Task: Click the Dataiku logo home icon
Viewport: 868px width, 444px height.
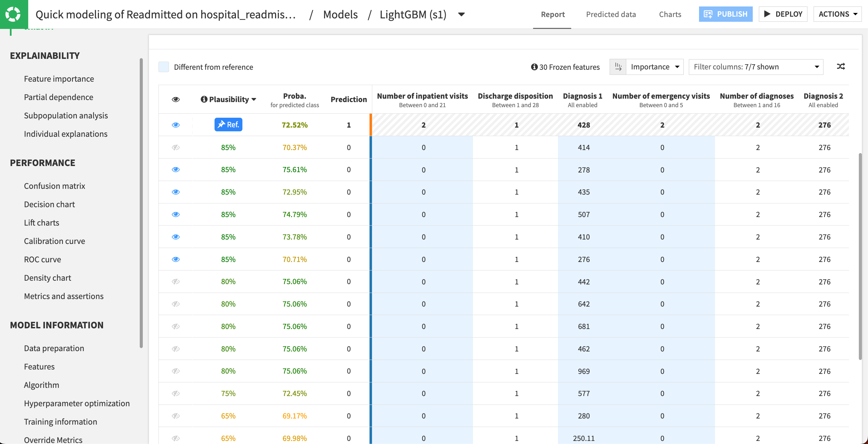Action: click(x=14, y=14)
